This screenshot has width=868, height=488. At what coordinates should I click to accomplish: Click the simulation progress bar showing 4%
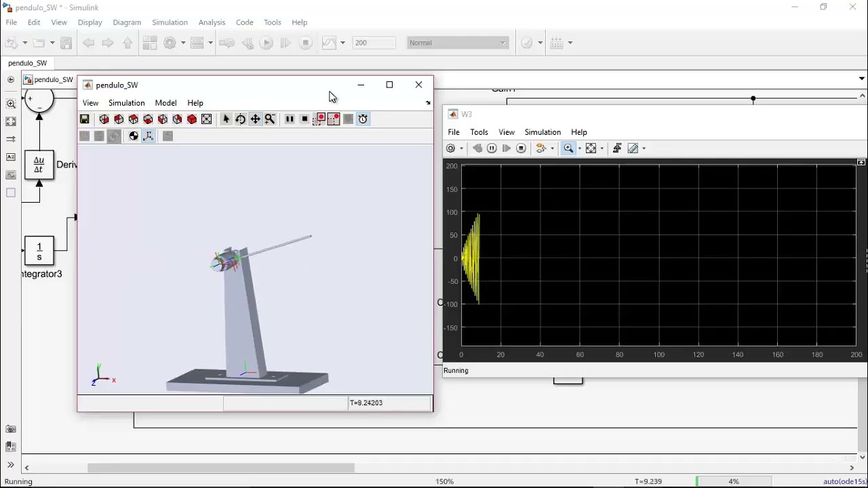pos(733,481)
